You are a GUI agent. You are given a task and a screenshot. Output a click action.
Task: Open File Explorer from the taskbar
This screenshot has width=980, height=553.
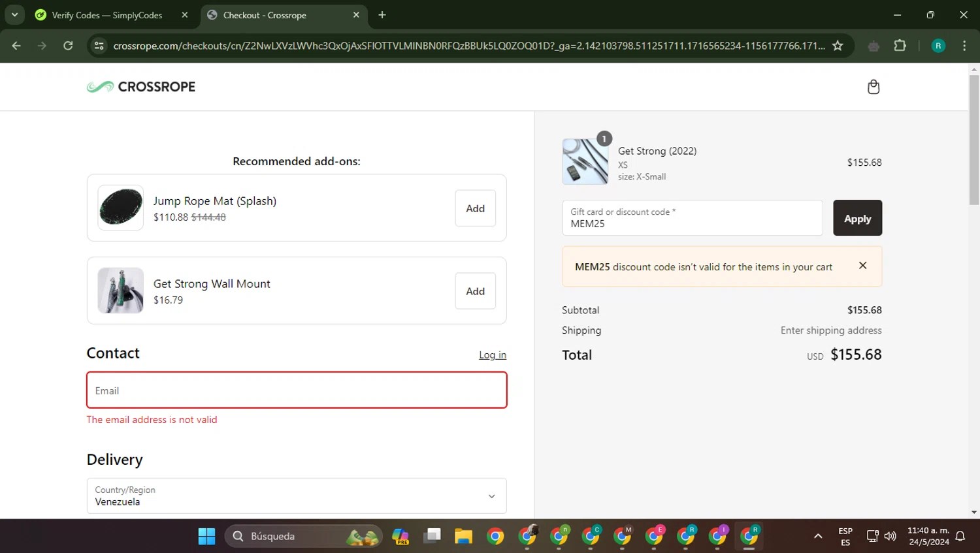coord(464,536)
